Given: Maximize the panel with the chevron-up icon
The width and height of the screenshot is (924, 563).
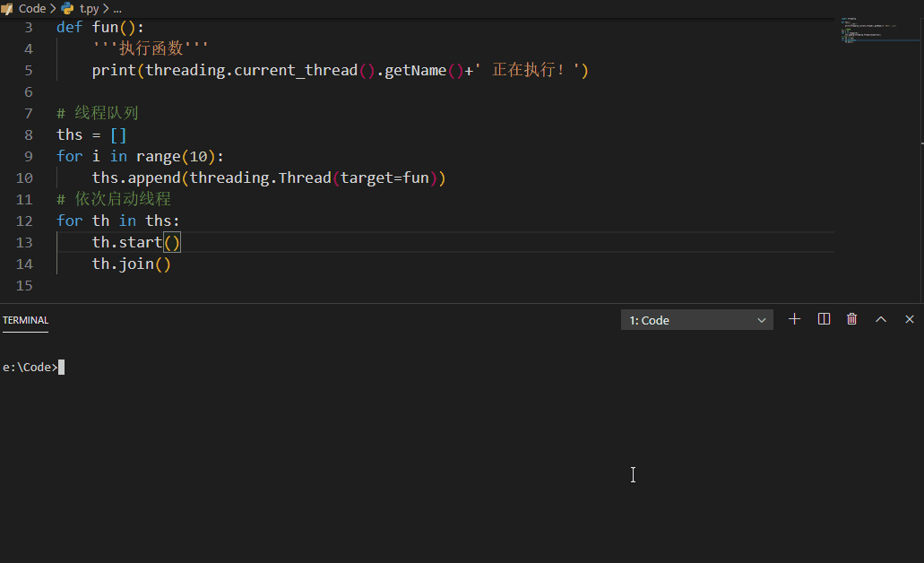Looking at the screenshot, I should coord(881,319).
